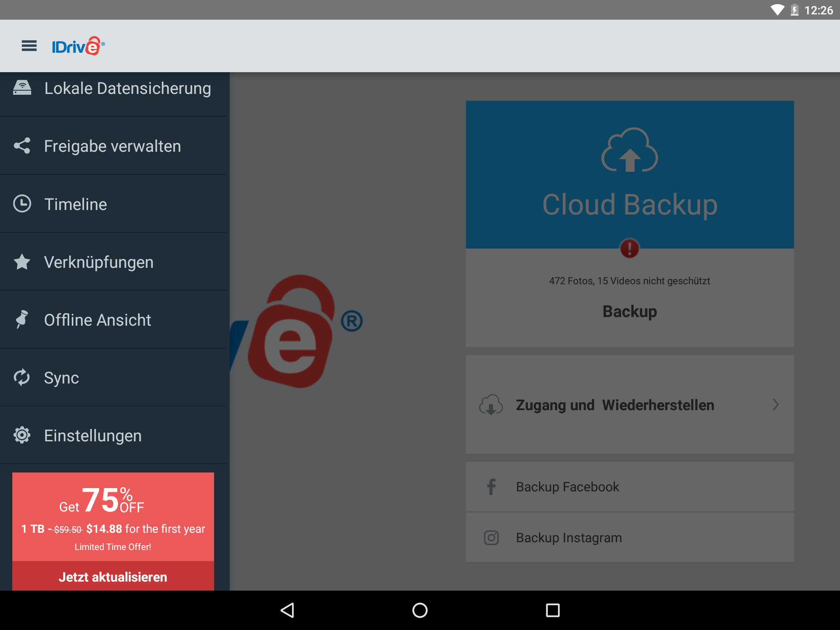Expand Zugang und Wiederherstellen chevron
Screen dimensions: 840x630
[x=775, y=405]
